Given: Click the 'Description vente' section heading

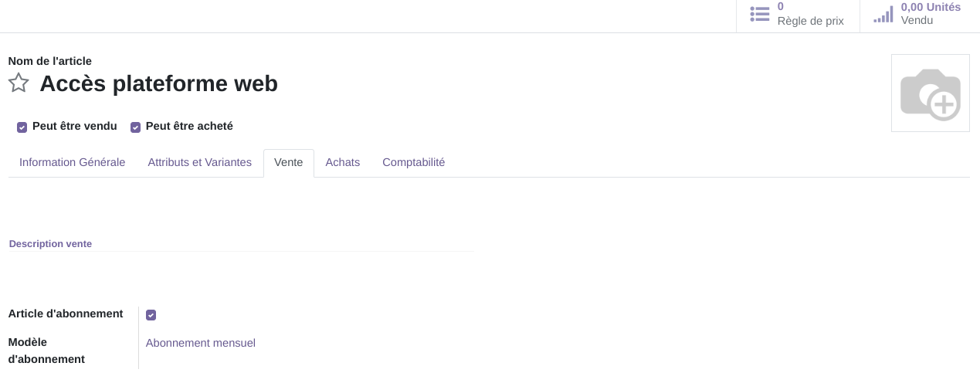Looking at the screenshot, I should pos(50,244).
